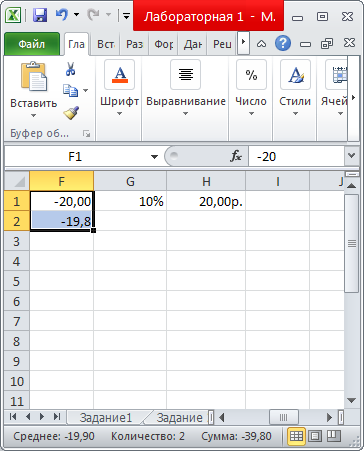This screenshot has height=451, width=364.
Task: Restore the workbook window
Action: point(327,44)
